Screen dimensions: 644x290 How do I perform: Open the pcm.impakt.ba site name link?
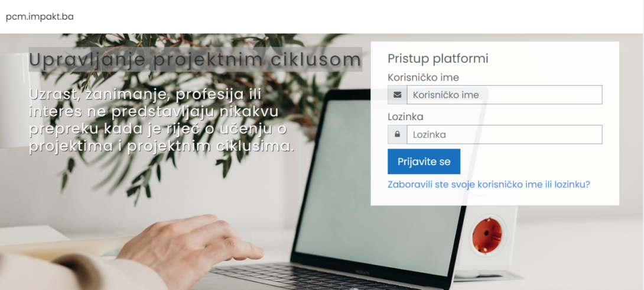coord(40,17)
